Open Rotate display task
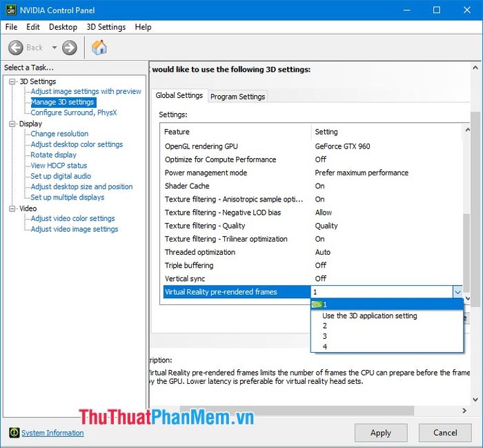This screenshot has width=483, height=448. [x=53, y=155]
